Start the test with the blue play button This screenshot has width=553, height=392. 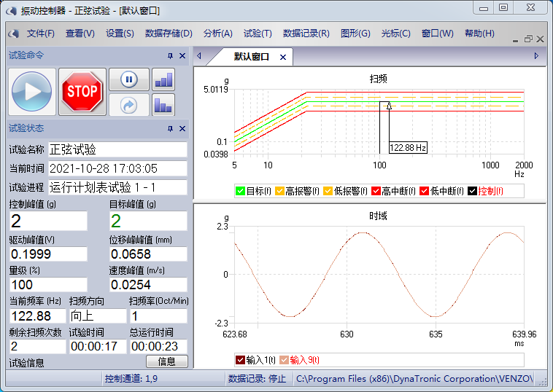point(32,92)
